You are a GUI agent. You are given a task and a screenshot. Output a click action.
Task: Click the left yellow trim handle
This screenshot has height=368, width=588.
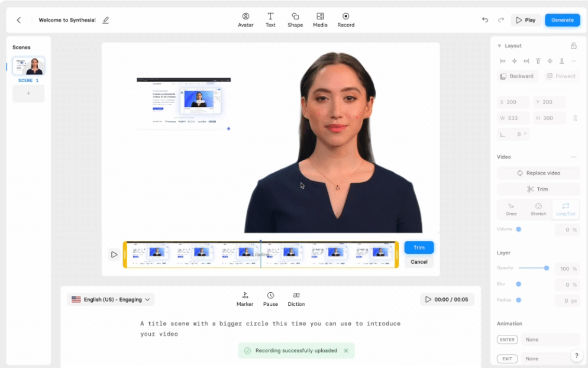tap(125, 255)
